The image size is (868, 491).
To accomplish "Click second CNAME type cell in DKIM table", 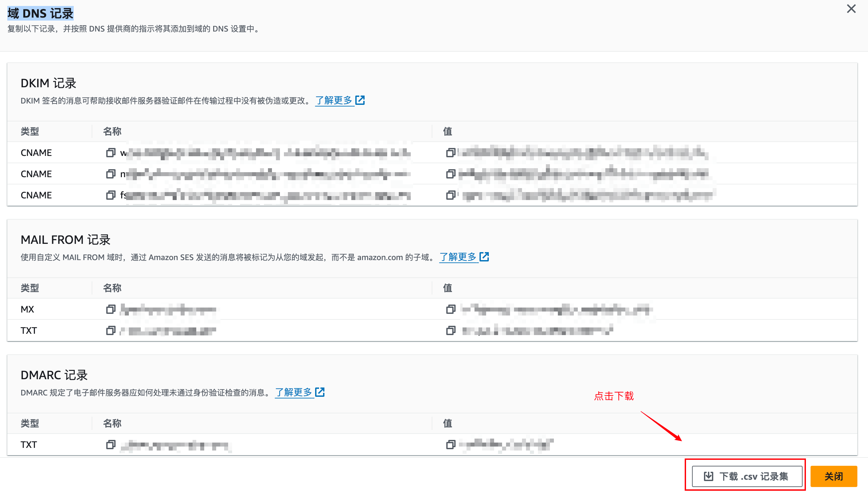I will (x=36, y=174).
